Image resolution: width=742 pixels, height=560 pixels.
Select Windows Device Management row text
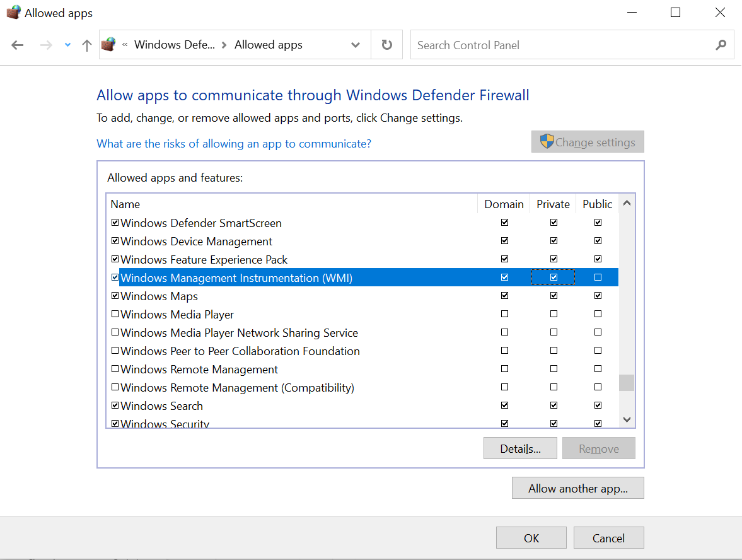[x=197, y=242]
